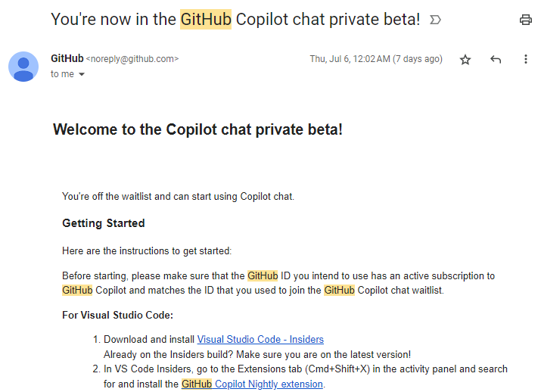Click the email timestamp Thu, Jul 6
This screenshot has width=541, height=392.
click(376, 59)
